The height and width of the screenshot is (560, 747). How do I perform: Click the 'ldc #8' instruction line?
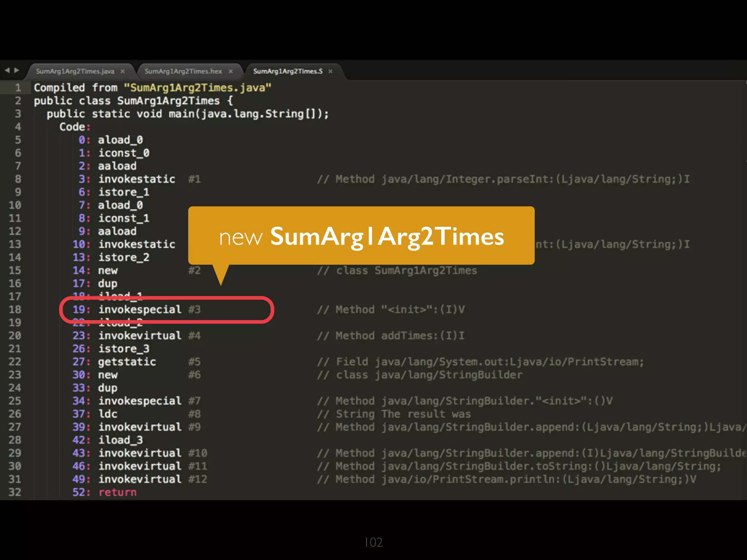coord(108,414)
